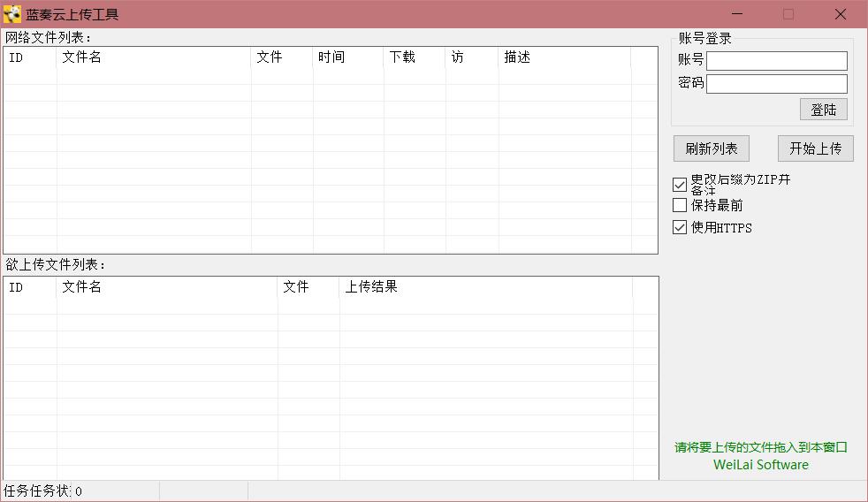This screenshot has height=502, width=868.
Task: Click 文件名 header in network file list
Action: 154,57
